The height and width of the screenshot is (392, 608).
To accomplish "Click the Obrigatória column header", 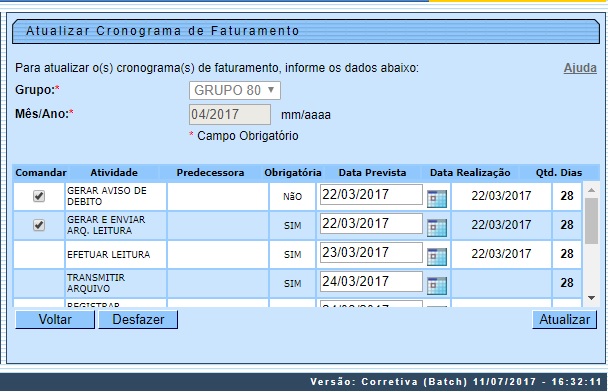I will (x=292, y=173).
